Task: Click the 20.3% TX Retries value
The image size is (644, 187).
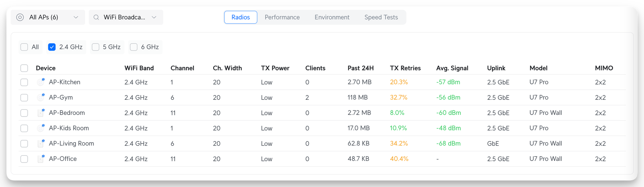Action: (399, 82)
